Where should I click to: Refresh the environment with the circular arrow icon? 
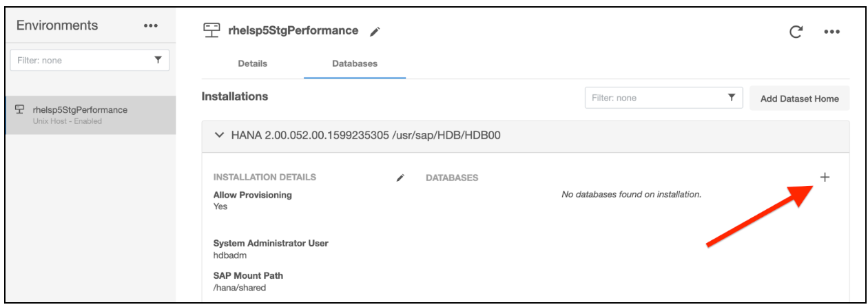(x=796, y=32)
